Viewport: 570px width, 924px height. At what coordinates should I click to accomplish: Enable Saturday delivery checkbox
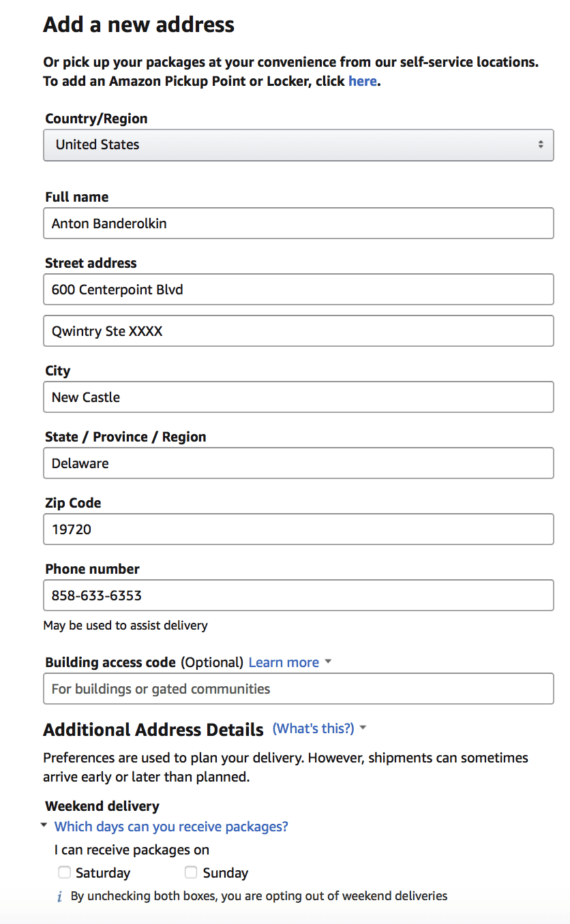pyautogui.click(x=64, y=872)
